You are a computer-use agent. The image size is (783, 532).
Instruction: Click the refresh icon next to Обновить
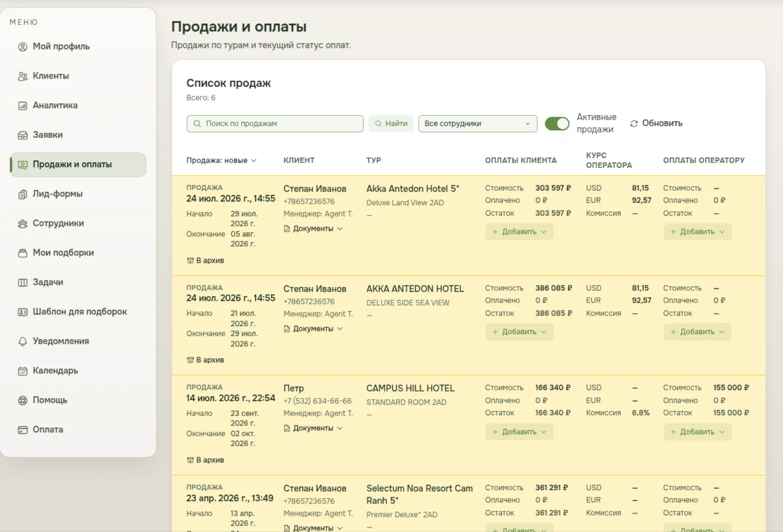634,123
